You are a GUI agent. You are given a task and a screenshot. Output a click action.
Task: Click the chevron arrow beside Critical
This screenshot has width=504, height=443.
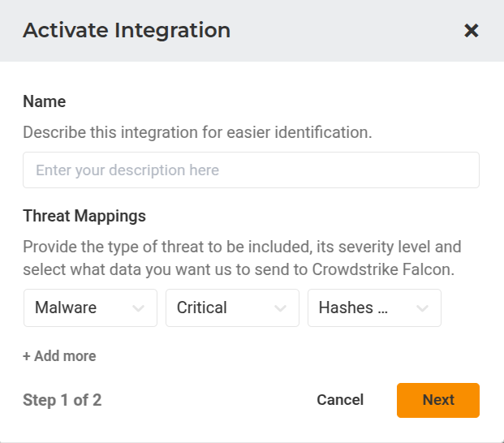pos(280,308)
